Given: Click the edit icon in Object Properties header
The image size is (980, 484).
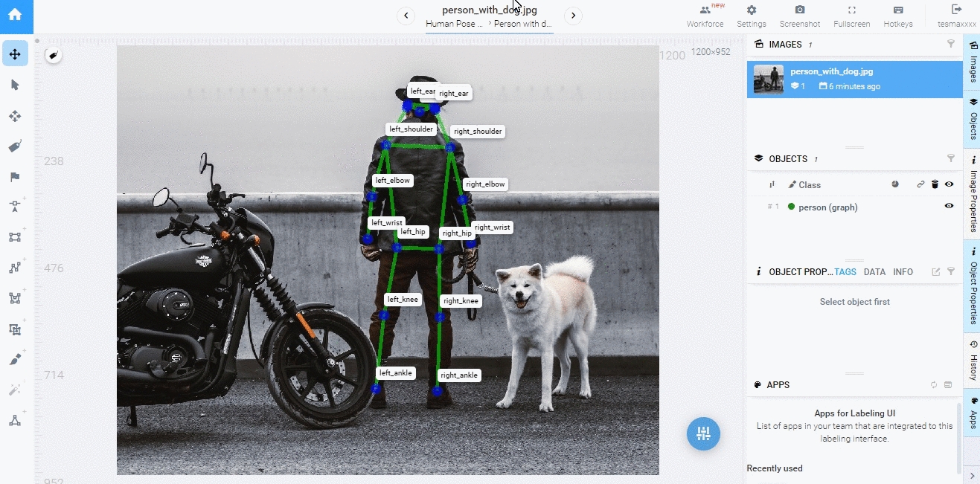Looking at the screenshot, I should click(x=936, y=271).
